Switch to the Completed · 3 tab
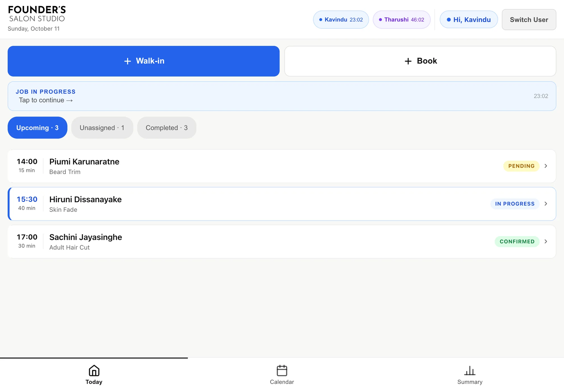 [x=167, y=128]
